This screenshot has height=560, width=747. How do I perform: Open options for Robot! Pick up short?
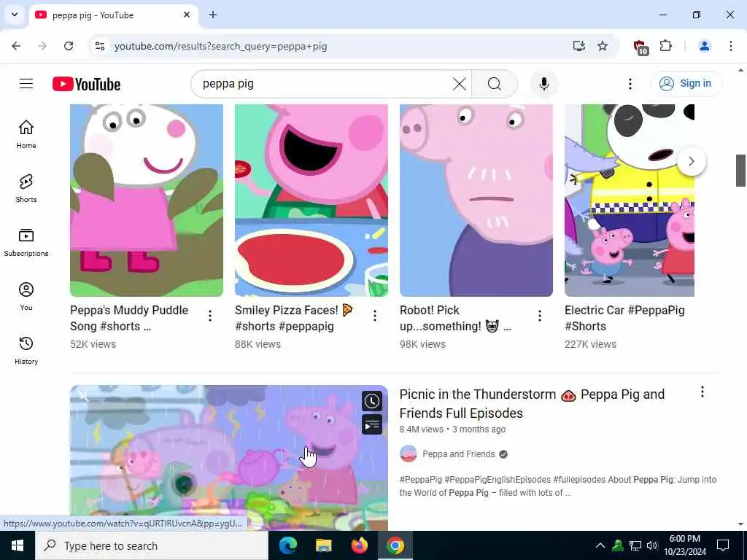click(x=539, y=315)
